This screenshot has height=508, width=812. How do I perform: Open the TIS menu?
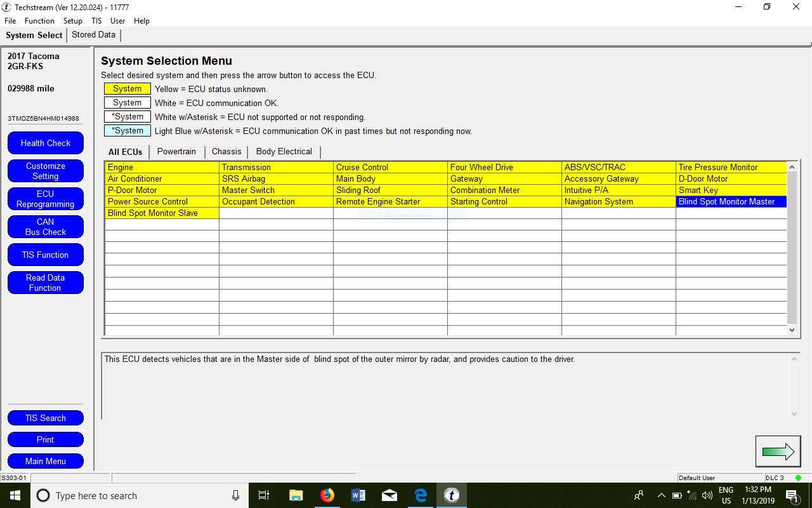coord(96,21)
